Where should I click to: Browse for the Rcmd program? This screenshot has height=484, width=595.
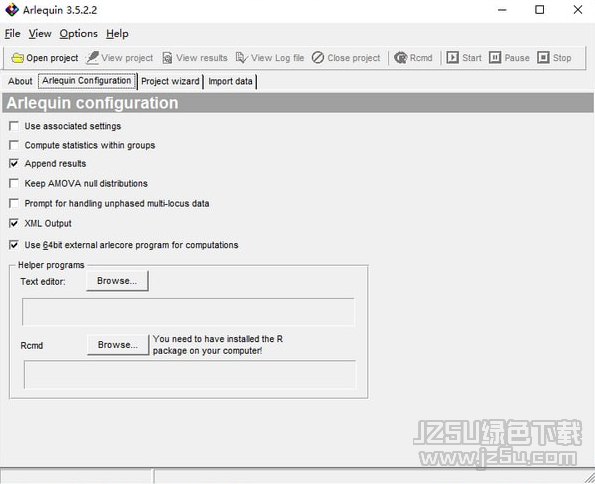pyautogui.click(x=118, y=345)
